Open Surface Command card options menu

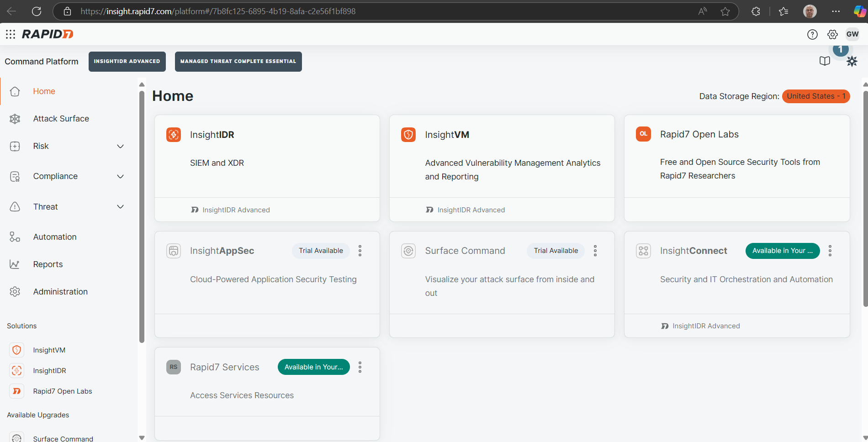click(595, 251)
